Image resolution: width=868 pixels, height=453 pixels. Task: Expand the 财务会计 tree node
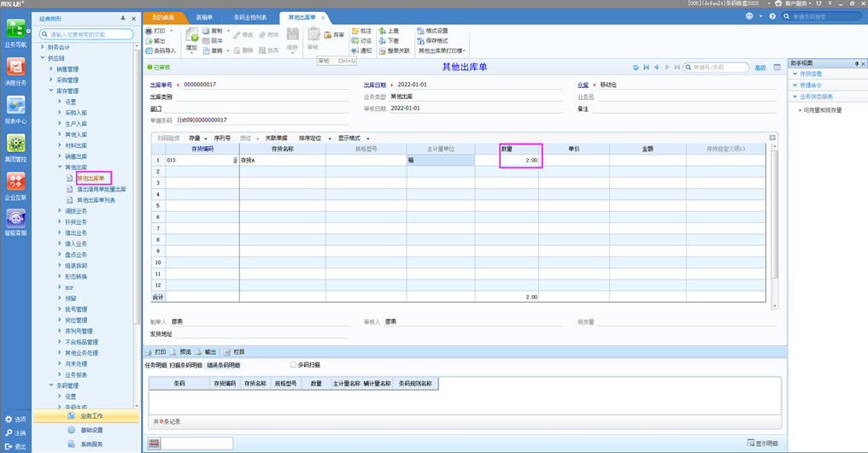pyautogui.click(x=42, y=47)
